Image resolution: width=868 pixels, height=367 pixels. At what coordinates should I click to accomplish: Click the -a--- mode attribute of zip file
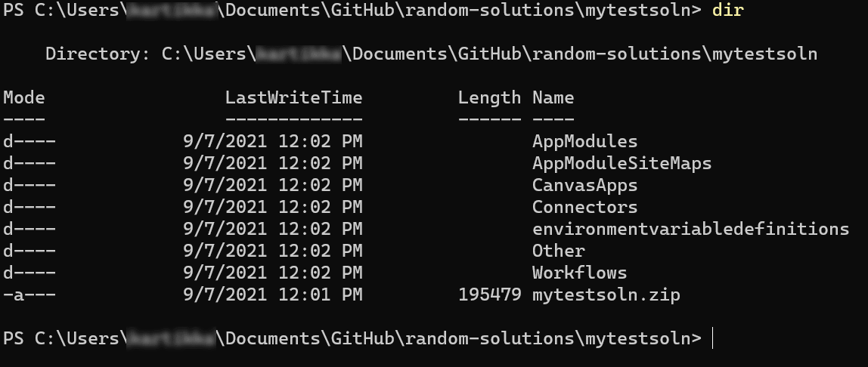[x=29, y=295]
